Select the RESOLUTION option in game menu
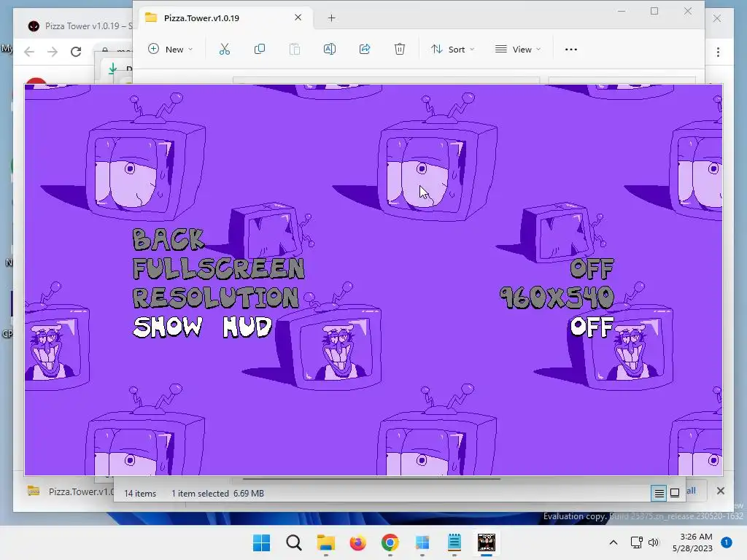Image resolution: width=747 pixels, height=560 pixels. tap(216, 297)
